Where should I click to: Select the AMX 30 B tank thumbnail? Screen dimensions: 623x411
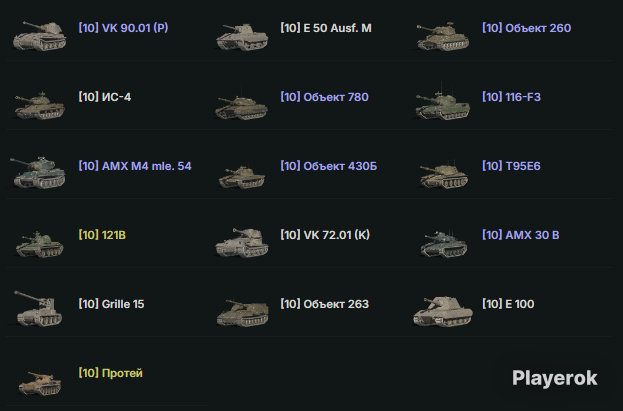click(443, 243)
